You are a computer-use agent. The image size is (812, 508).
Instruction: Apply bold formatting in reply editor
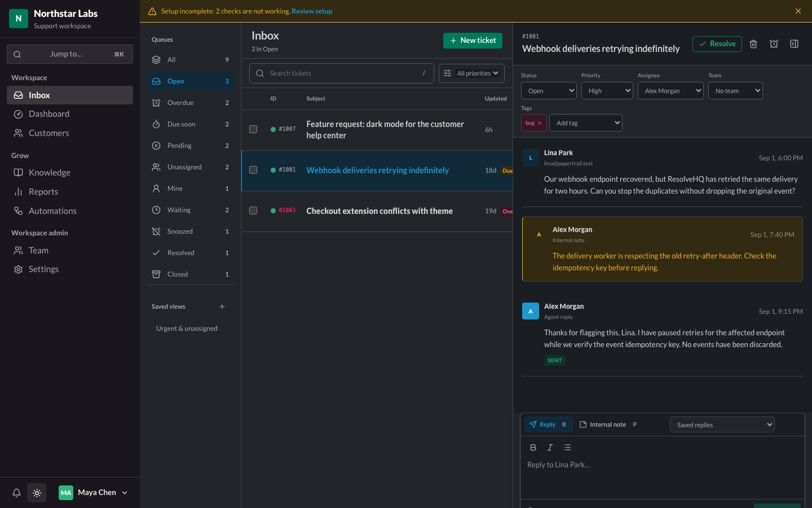click(533, 448)
